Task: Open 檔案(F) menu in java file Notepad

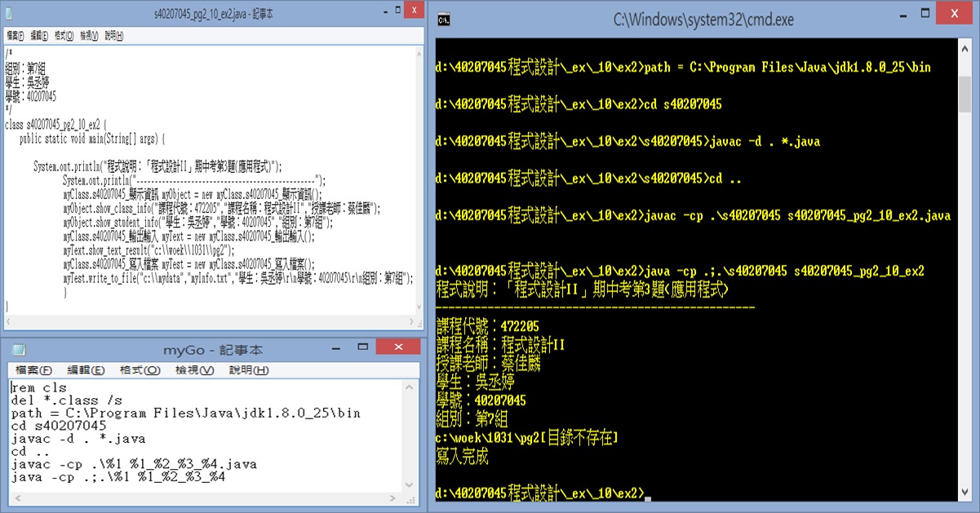Action: [x=16, y=36]
